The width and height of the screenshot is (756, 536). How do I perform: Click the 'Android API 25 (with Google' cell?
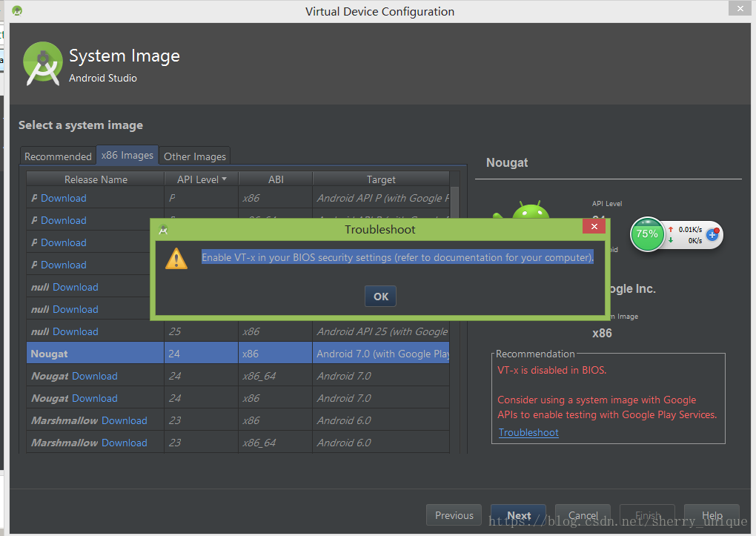tap(382, 331)
